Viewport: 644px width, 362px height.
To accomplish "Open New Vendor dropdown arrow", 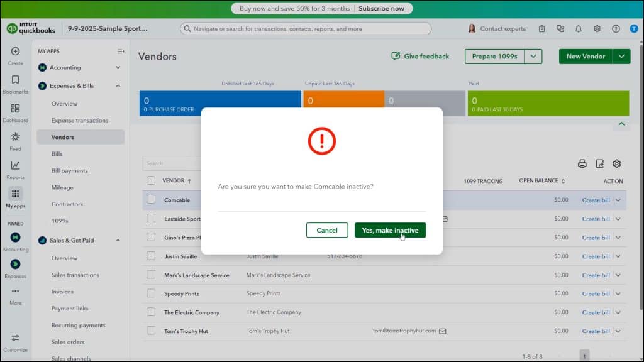I will tap(621, 57).
